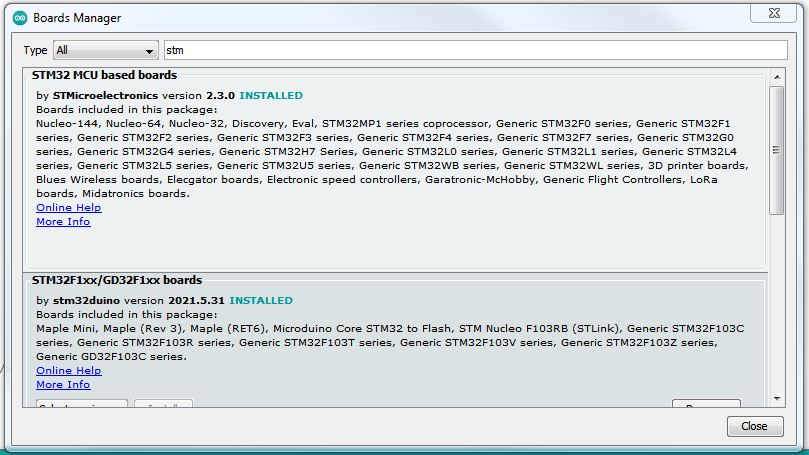Select the 'STM32F1xx/GD32F1xx boards' heading
The height and width of the screenshot is (455, 809).
(x=117, y=280)
